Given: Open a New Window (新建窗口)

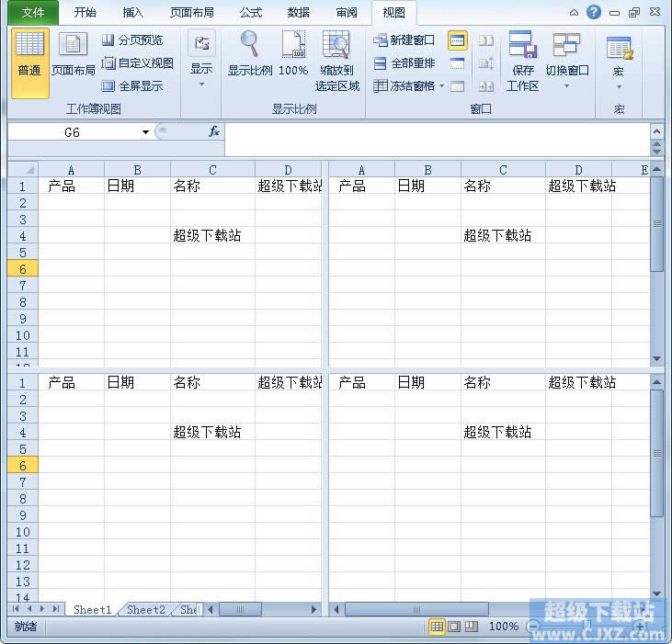Looking at the screenshot, I should tap(404, 40).
